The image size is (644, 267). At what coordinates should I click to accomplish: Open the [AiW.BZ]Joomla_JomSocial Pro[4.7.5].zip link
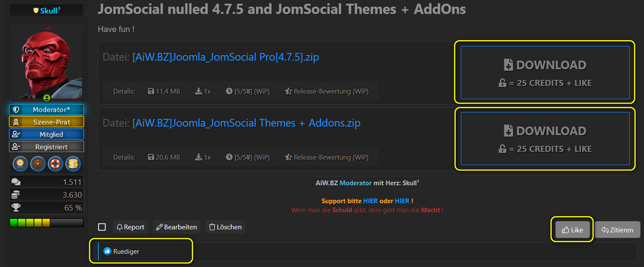pos(225,57)
